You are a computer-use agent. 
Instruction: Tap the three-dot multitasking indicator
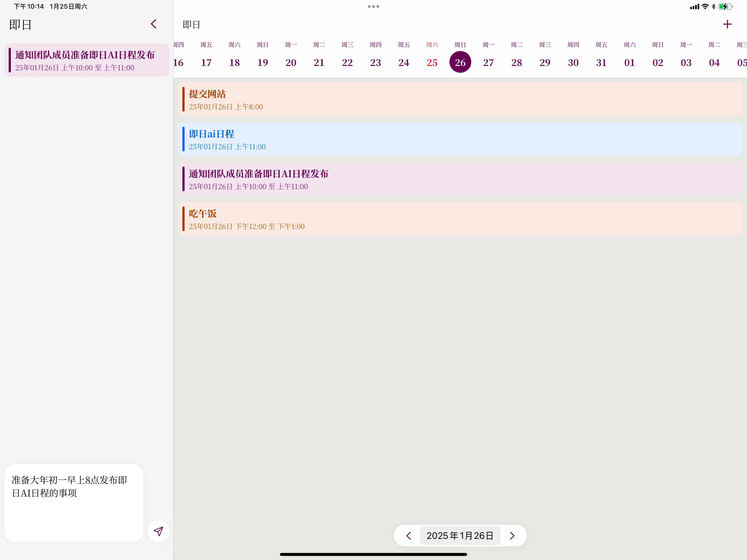tap(373, 7)
